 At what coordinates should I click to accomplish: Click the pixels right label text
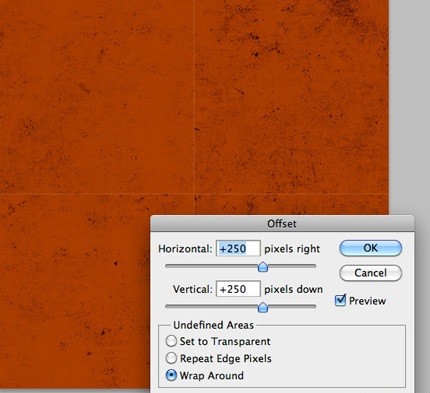point(292,249)
